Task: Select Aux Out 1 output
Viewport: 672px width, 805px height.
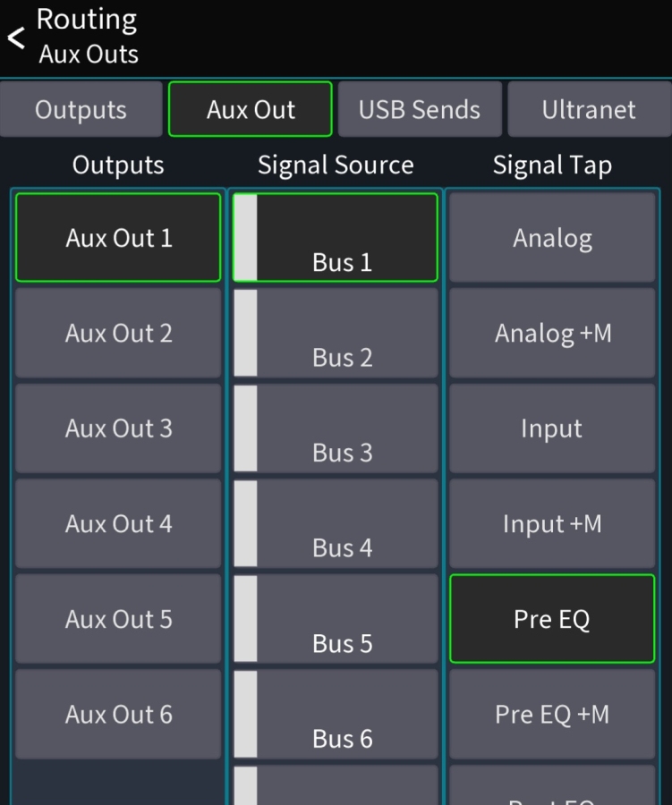Action: tap(118, 238)
